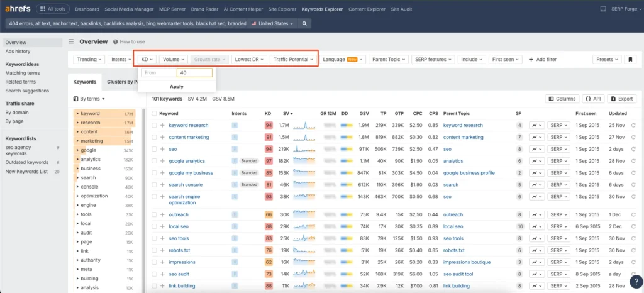Click plus icon next to content marketing
644x293 pixels.
(x=162, y=137)
